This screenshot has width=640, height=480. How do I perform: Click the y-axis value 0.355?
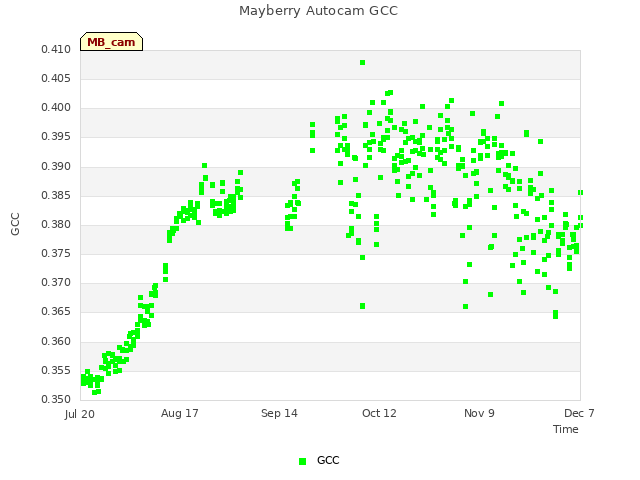[x=56, y=371]
